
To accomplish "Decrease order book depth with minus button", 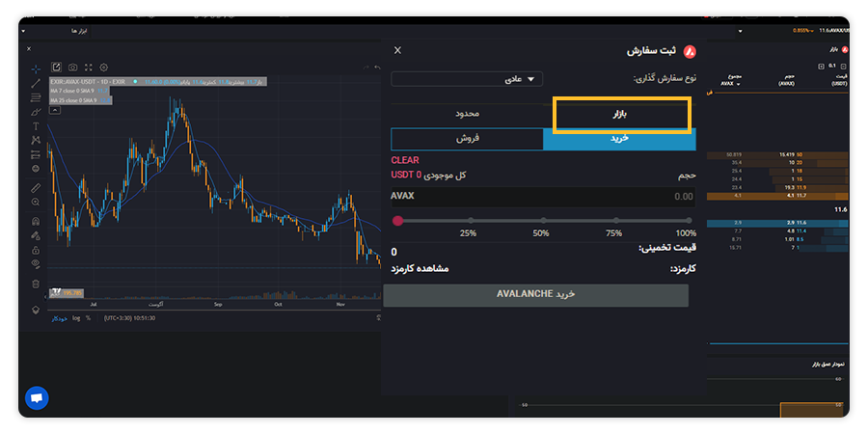I will (x=844, y=67).
